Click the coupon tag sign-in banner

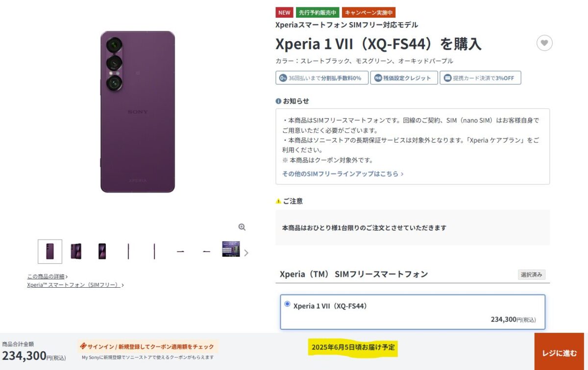click(148, 346)
